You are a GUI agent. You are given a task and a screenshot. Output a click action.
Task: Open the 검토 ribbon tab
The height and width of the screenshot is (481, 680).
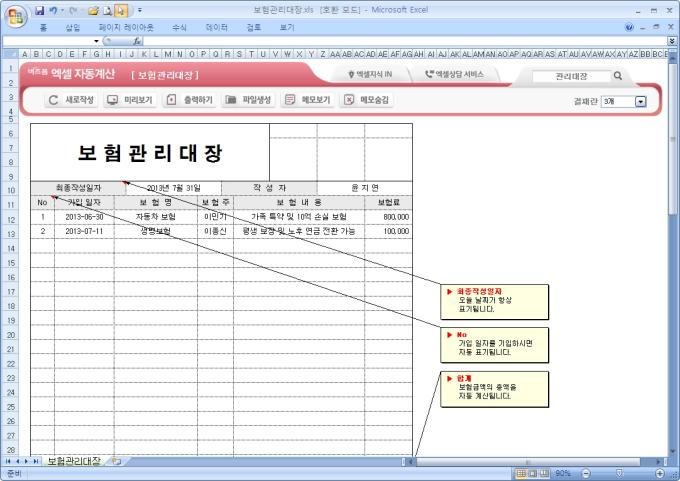pyautogui.click(x=254, y=27)
